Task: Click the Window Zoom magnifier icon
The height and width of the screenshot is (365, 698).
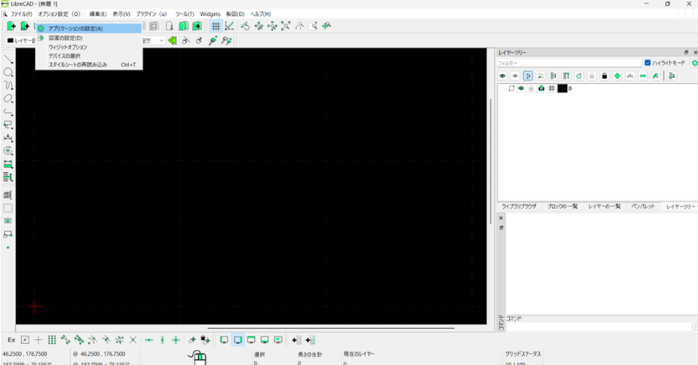Action: tap(313, 26)
